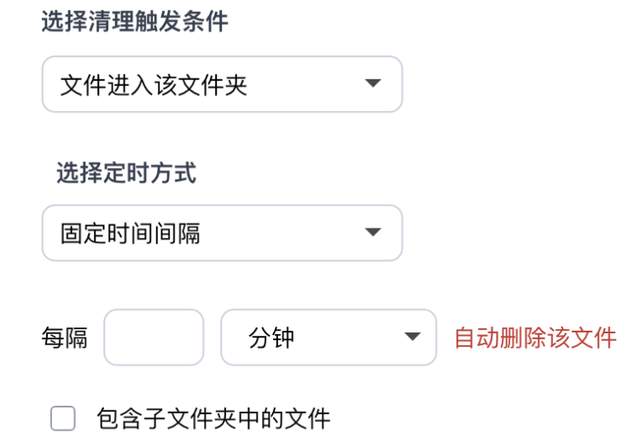Open the 文件进入该文件夹 trigger dropdown
640x445 pixels.
(221, 84)
